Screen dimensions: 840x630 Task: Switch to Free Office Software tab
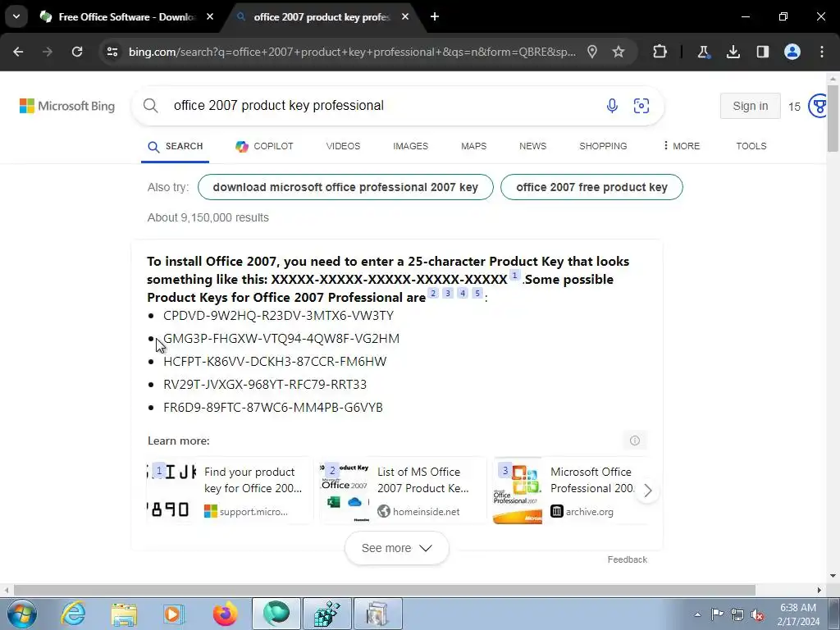[x=126, y=17]
